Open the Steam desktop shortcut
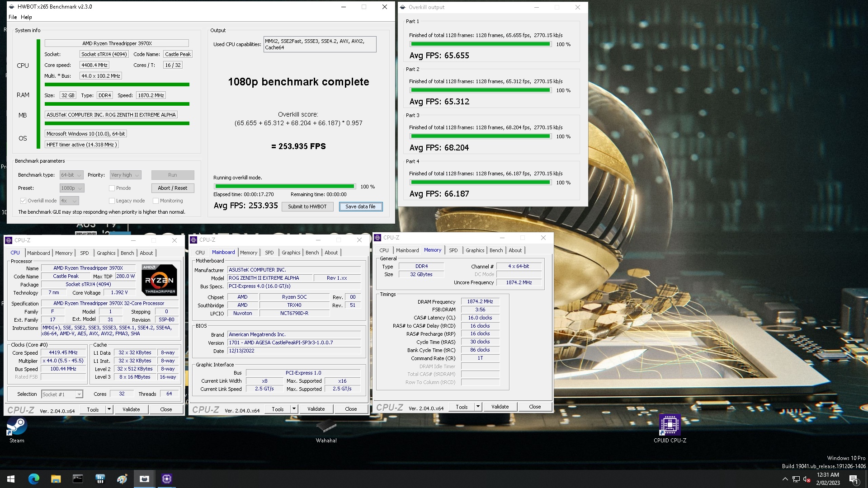Image resolution: width=868 pixels, height=488 pixels. point(17,429)
